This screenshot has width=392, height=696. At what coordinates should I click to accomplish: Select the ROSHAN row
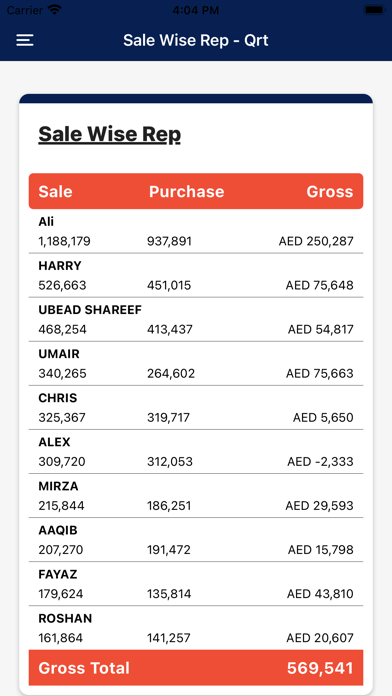coord(196,628)
